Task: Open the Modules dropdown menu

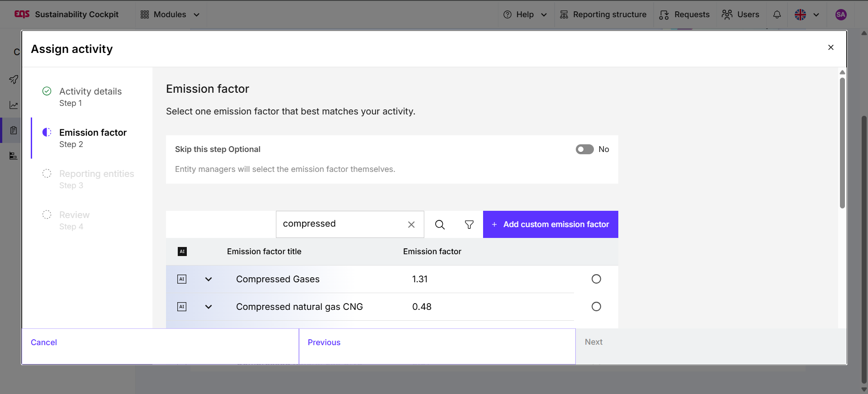Action: pos(170,14)
